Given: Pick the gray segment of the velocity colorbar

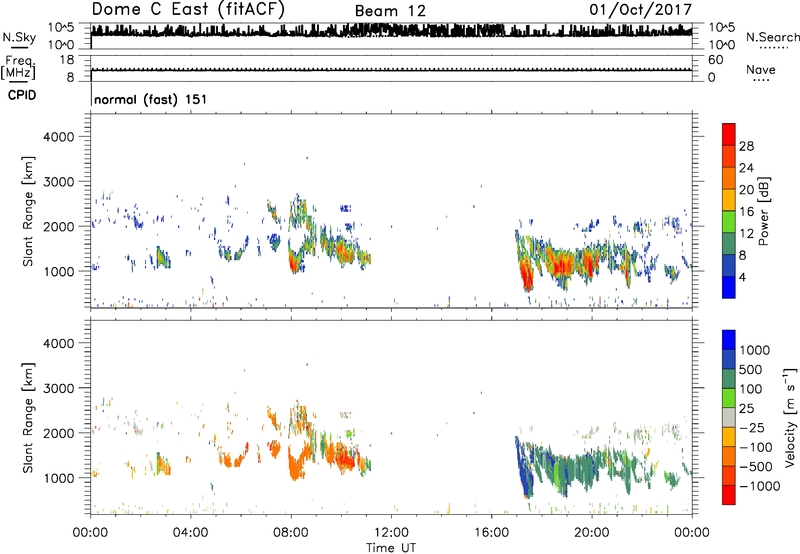Looking at the screenshot, I should click(729, 417).
